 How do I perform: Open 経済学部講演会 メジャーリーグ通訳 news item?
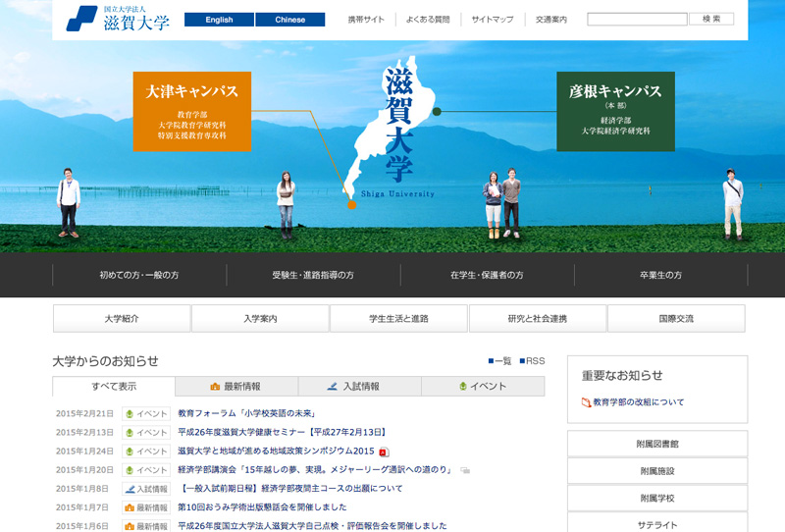pyautogui.click(x=316, y=470)
